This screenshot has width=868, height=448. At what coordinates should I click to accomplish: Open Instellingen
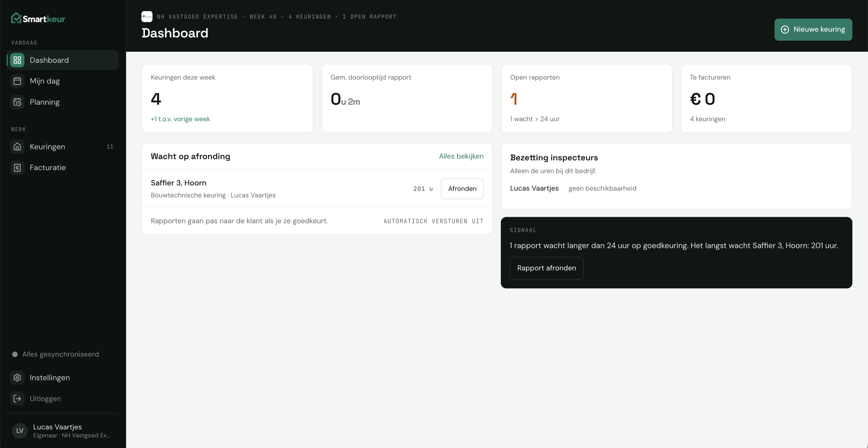coord(63,378)
